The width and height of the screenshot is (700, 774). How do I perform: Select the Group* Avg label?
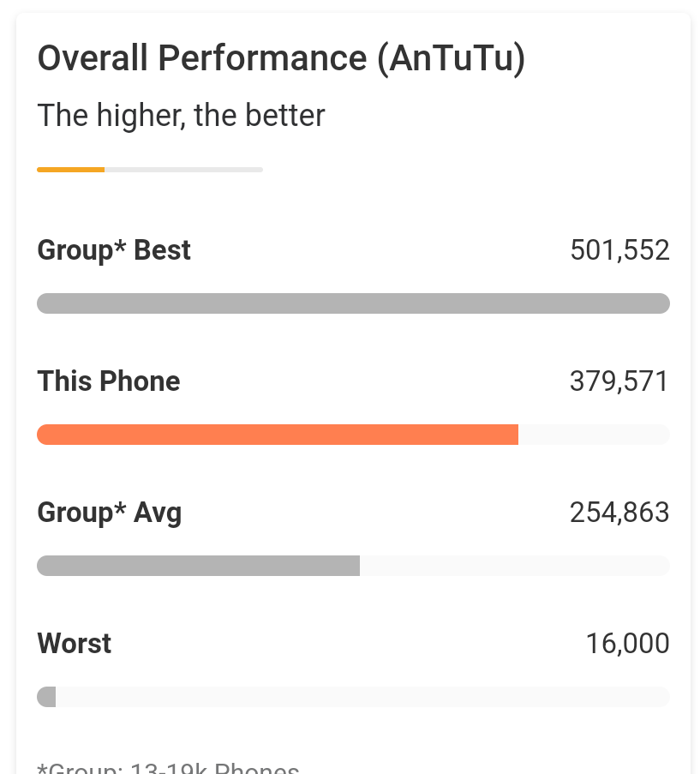point(110,513)
